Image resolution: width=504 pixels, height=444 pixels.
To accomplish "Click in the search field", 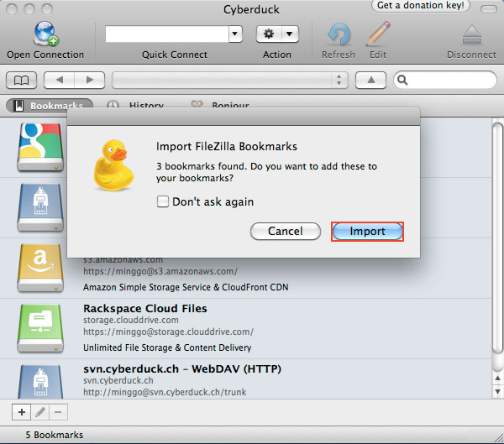I will 445,80.
